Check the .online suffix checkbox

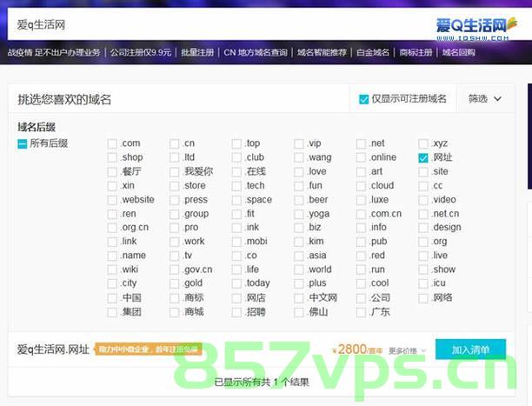[361, 158]
